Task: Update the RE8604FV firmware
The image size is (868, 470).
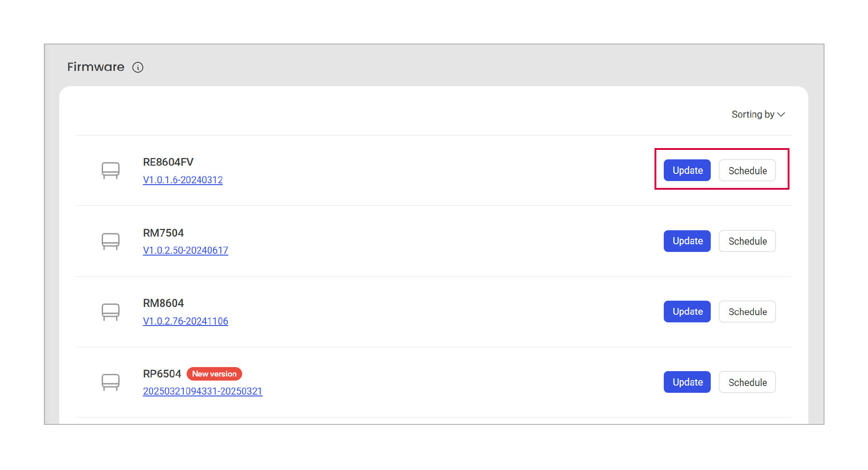Action: click(x=687, y=171)
